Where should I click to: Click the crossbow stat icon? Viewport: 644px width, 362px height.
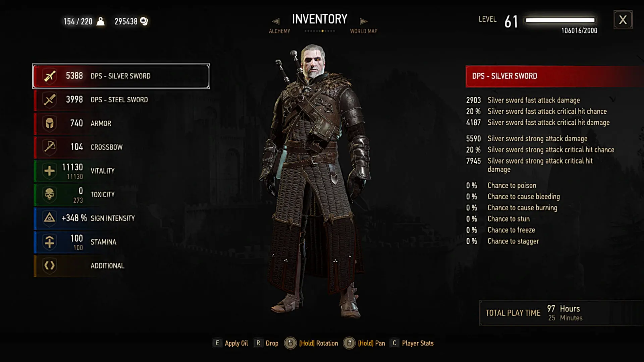click(50, 147)
